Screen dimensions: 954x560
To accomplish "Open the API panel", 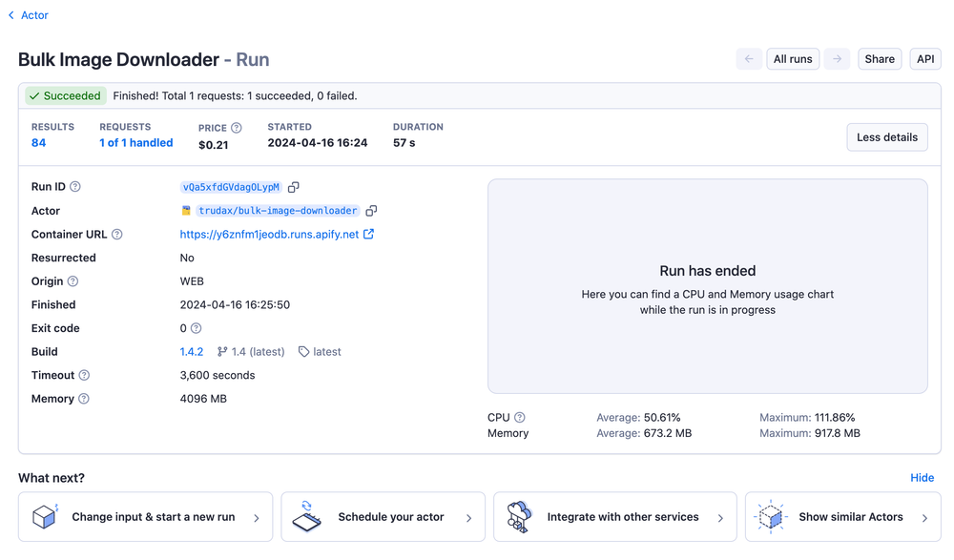I will click(x=924, y=58).
